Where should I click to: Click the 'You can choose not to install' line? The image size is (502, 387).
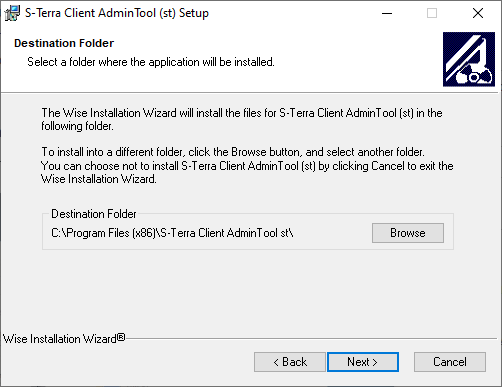point(247,166)
